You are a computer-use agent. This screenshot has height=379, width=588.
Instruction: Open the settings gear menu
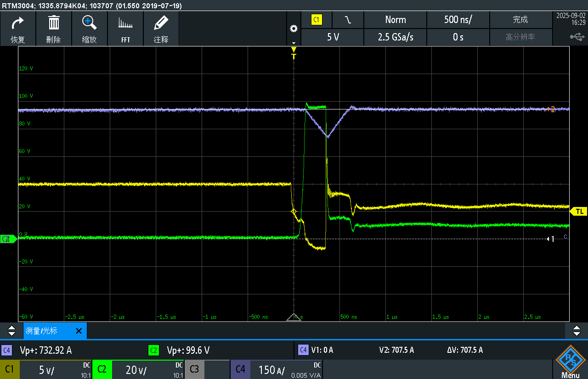pos(294,29)
